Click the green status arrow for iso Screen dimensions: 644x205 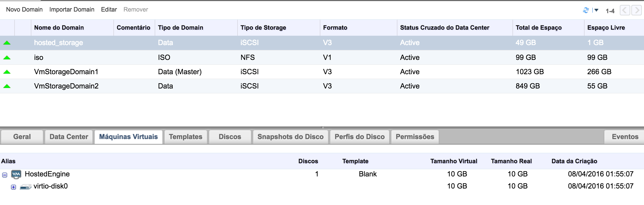point(7,58)
